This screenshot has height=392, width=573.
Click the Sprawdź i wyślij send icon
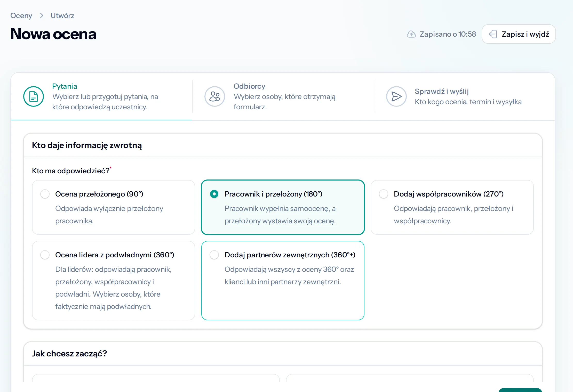pos(396,96)
